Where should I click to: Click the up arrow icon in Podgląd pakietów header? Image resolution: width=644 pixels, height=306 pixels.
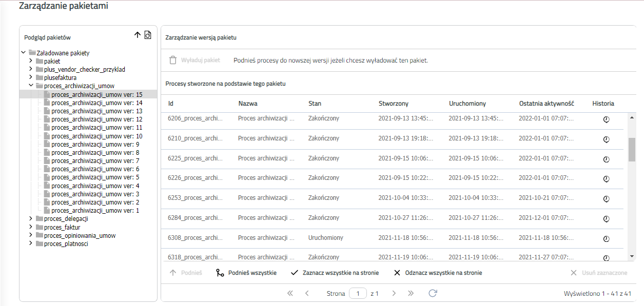pyautogui.click(x=137, y=35)
